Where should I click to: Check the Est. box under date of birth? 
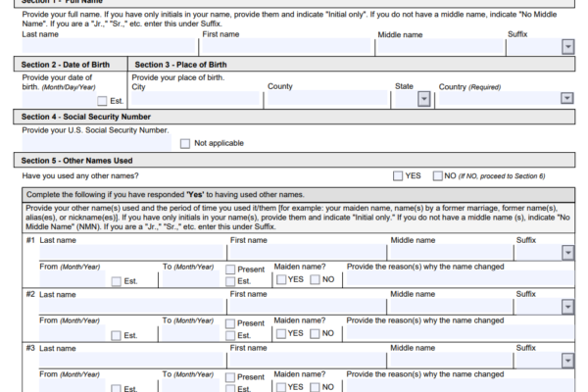(103, 101)
